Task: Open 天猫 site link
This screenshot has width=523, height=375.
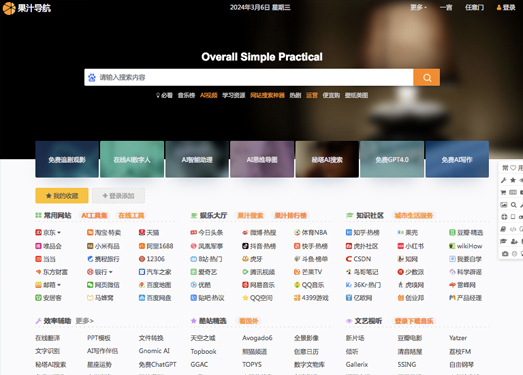Action: pos(149,233)
